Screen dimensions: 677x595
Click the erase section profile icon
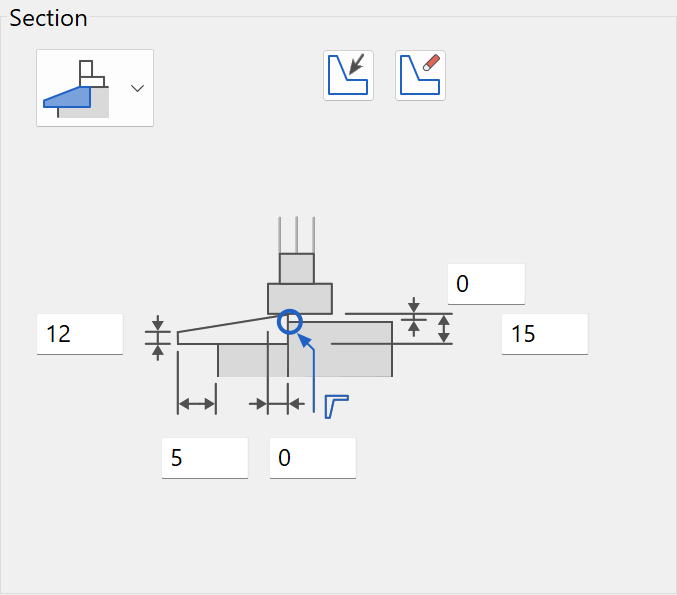tap(420, 76)
